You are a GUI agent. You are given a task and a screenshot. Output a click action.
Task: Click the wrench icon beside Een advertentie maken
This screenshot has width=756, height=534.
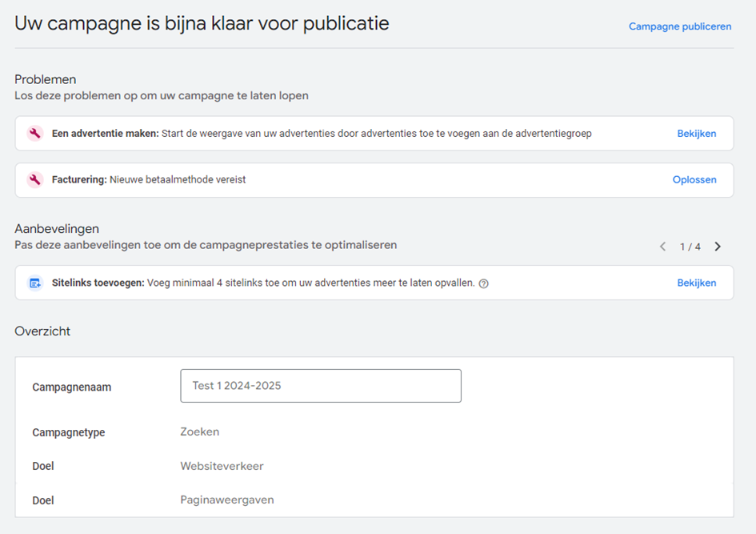click(34, 134)
